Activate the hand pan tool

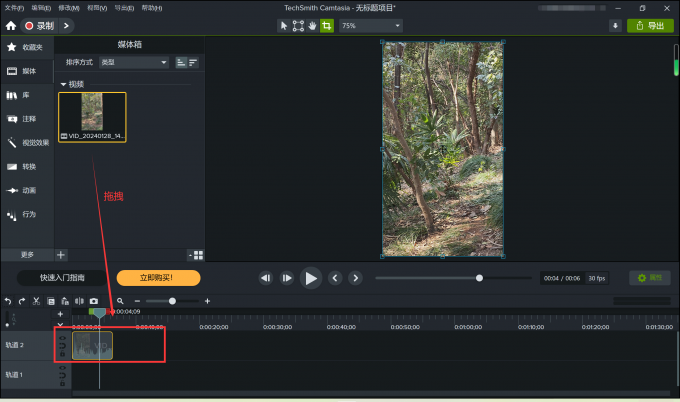click(x=312, y=26)
